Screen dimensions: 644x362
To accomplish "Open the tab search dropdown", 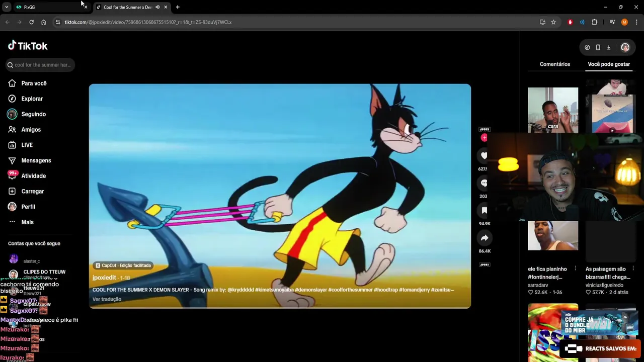I will 6,7.
